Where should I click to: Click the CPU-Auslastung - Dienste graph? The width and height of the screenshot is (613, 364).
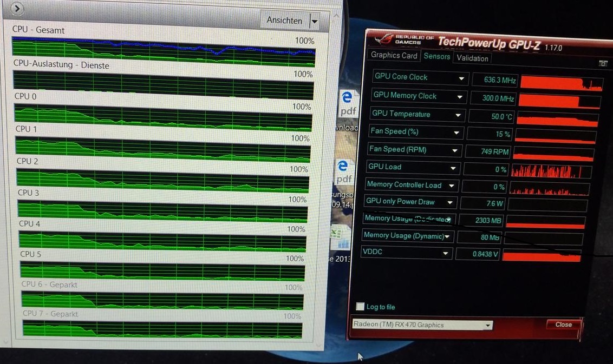164,85
